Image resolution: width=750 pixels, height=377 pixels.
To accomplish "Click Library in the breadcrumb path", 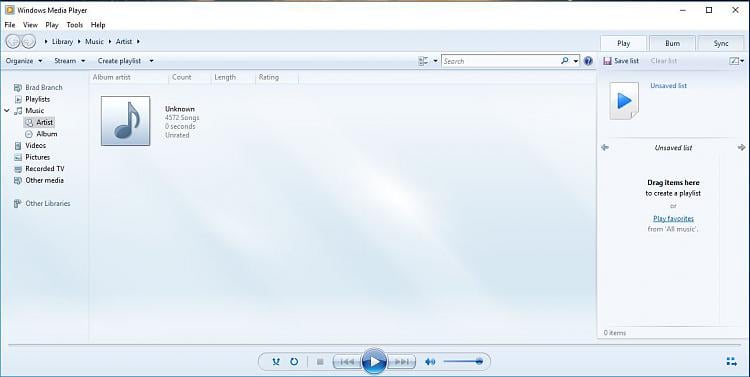I will pos(62,42).
